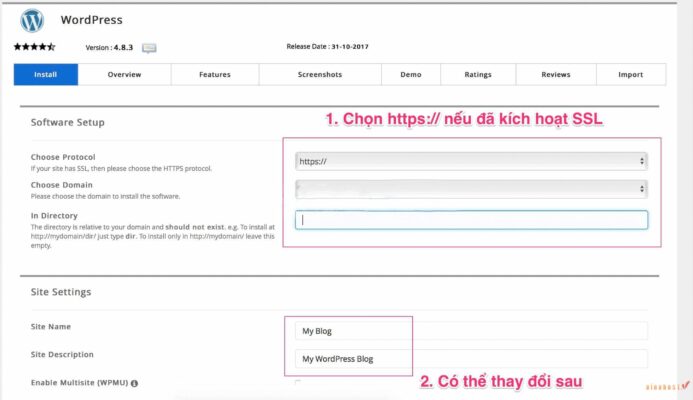Click the WordPress logo icon
Screen dimensions: 693x400
coord(32,20)
